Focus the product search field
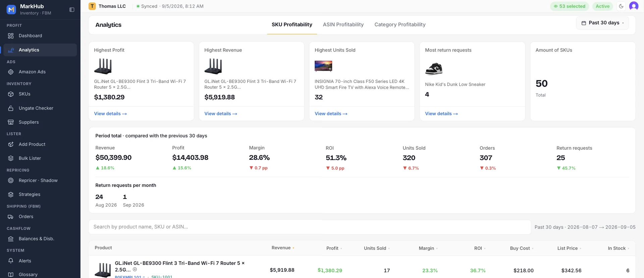This screenshot has height=278, width=644. tap(310, 227)
